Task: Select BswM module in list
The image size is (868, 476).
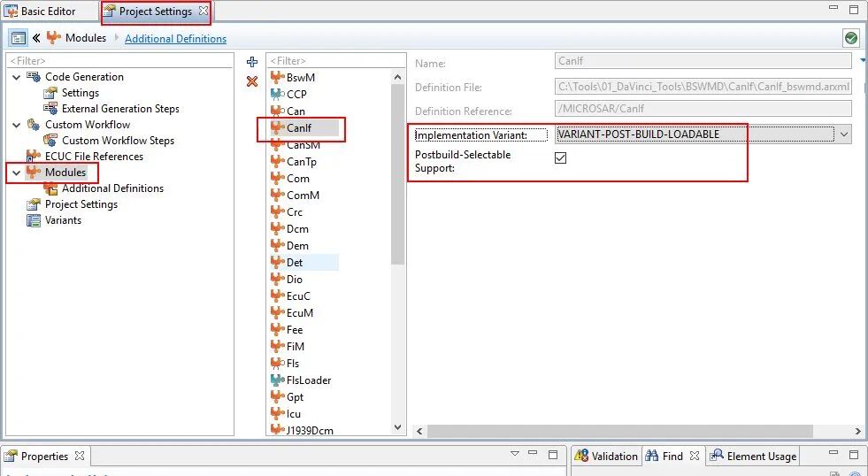Action: pyautogui.click(x=301, y=78)
